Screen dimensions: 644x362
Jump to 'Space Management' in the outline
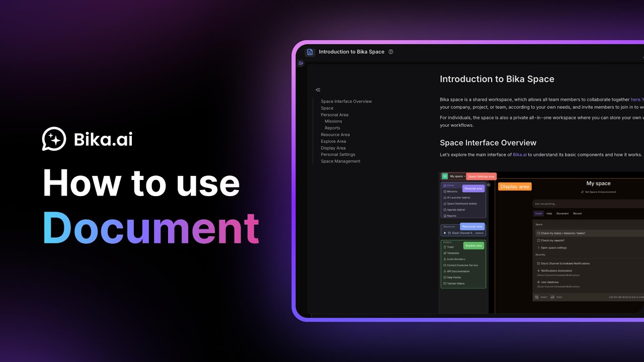tap(341, 161)
